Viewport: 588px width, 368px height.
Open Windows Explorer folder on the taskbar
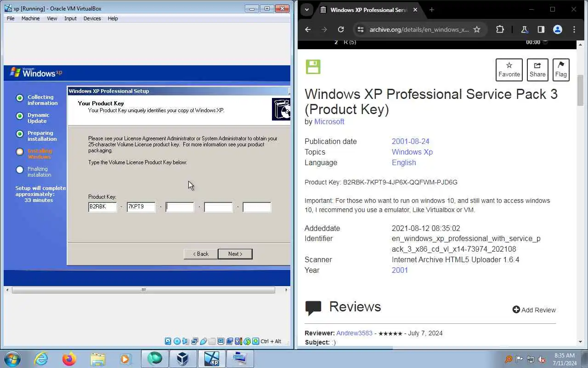pos(97,359)
